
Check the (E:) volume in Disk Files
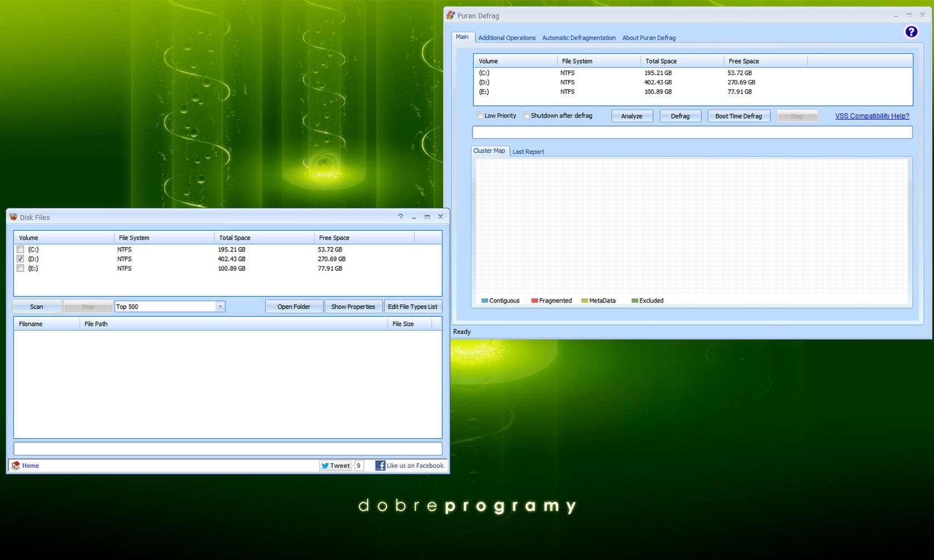21,268
